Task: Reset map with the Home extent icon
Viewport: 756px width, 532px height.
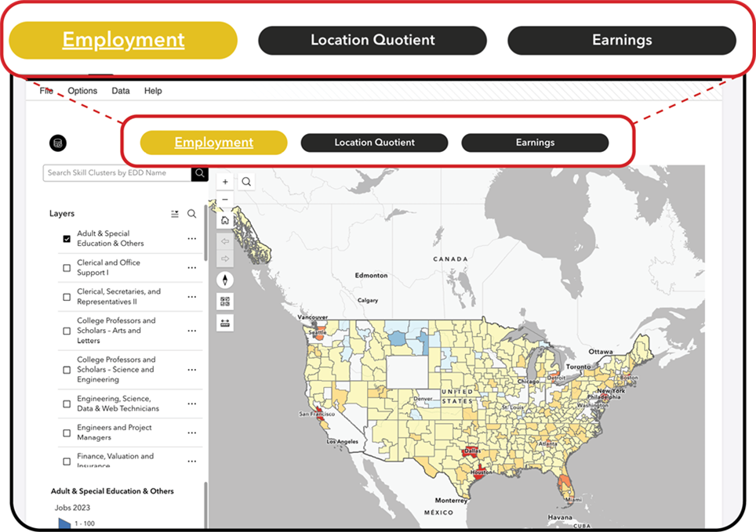Action: [226, 221]
